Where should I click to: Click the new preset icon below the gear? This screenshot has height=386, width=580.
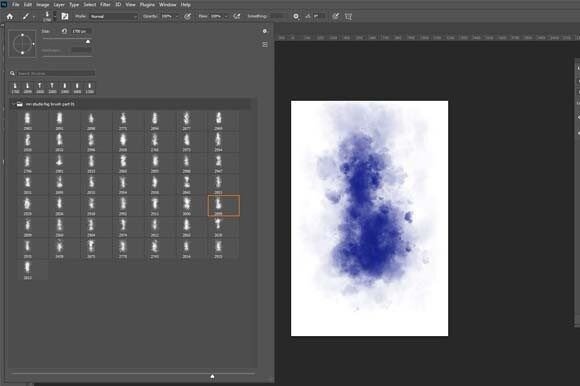[265, 45]
